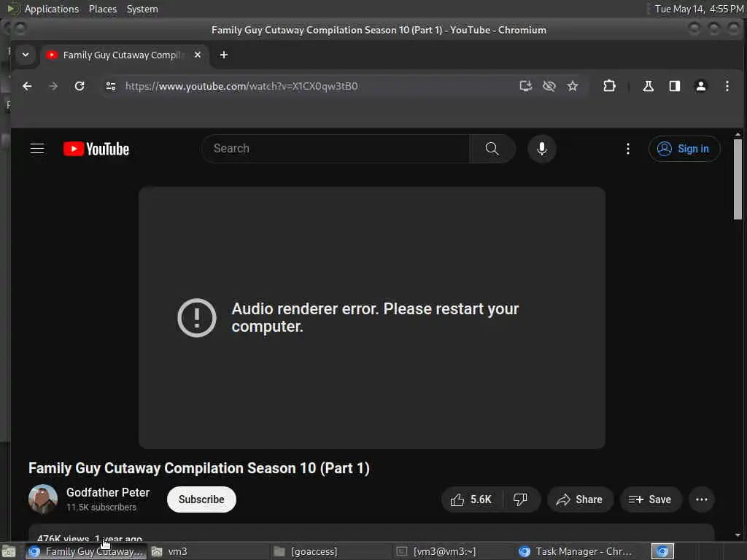This screenshot has height=560, width=747.
Task: Open the Chromium profile icon
Action: 700,86
